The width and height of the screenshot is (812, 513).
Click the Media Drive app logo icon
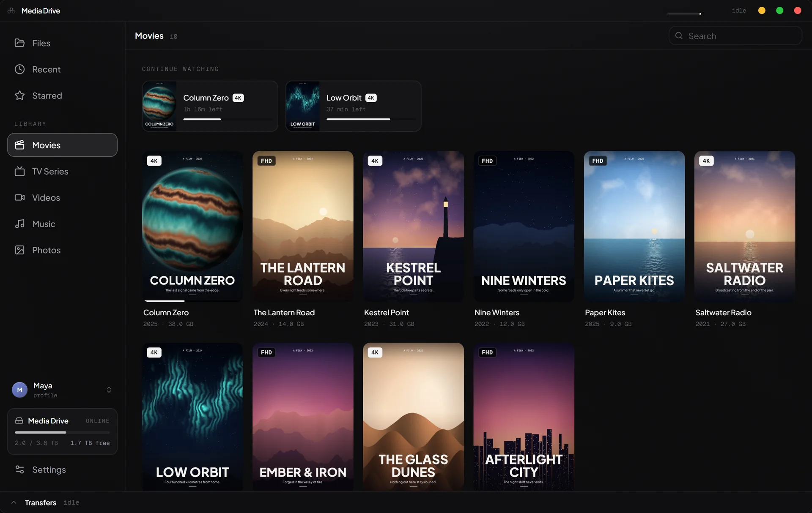(x=11, y=11)
